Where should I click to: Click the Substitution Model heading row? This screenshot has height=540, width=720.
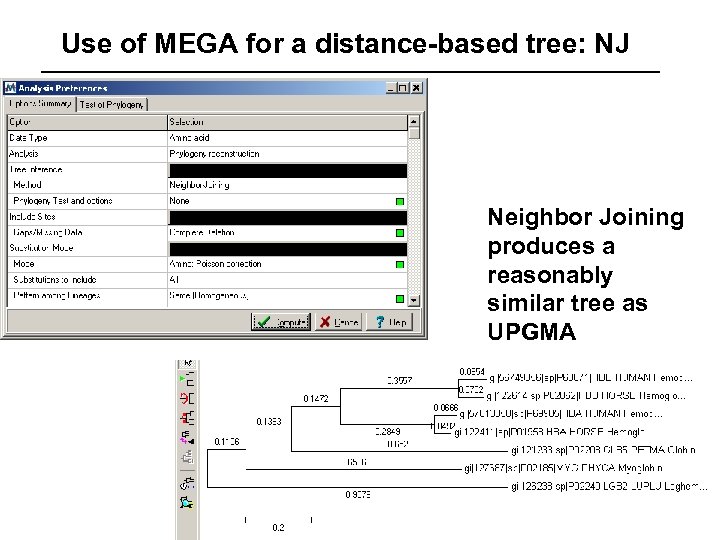(x=208, y=248)
